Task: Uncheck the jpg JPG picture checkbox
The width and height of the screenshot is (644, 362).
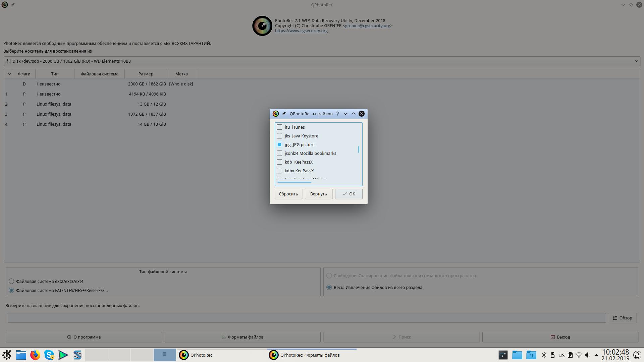Action: pyautogui.click(x=279, y=144)
